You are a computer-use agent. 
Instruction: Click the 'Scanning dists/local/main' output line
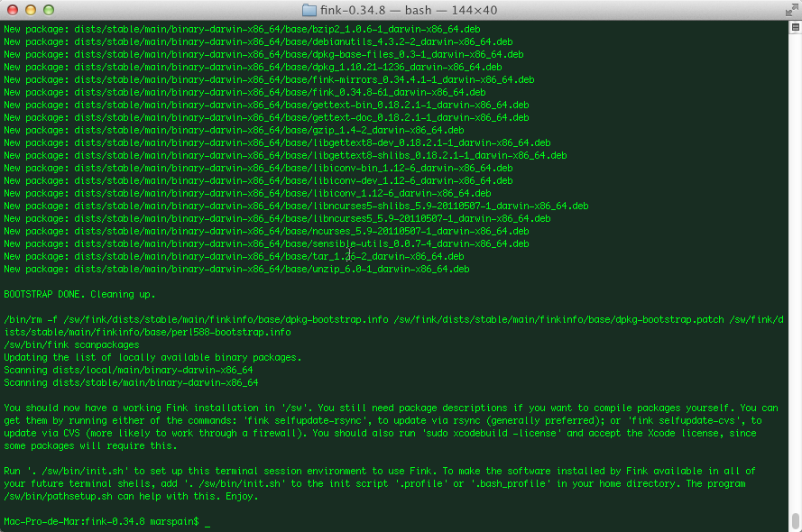[128, 371]
